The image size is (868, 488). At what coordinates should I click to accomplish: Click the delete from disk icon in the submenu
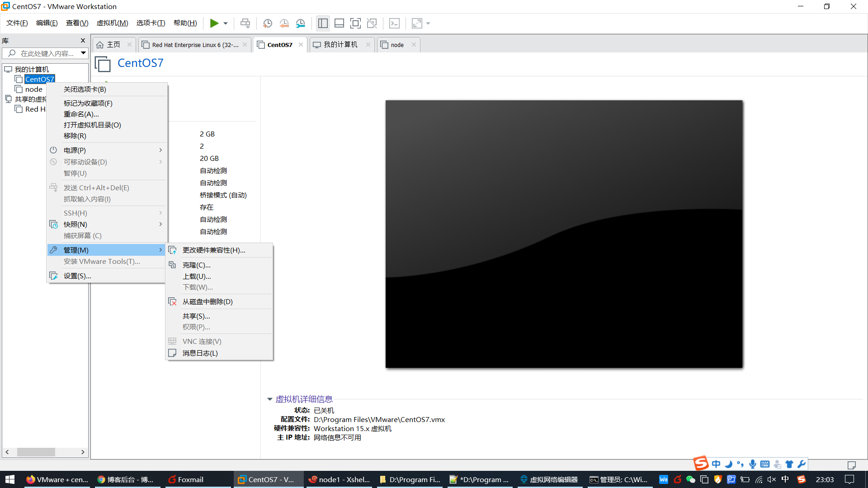172,302
